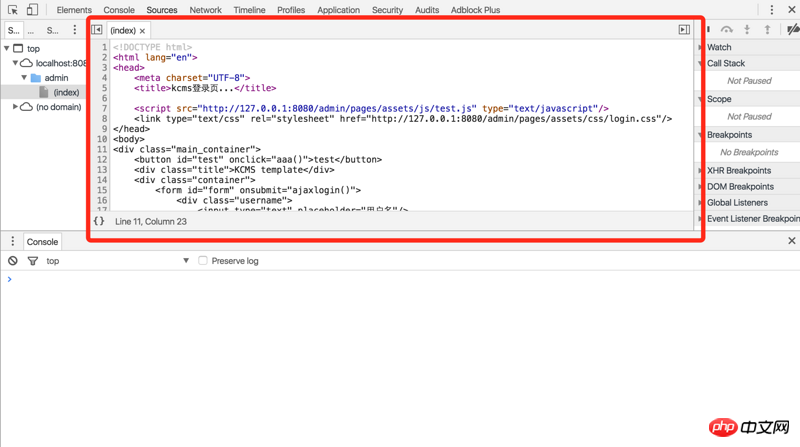Click line number 7 in the gutter

pos(104,108)
